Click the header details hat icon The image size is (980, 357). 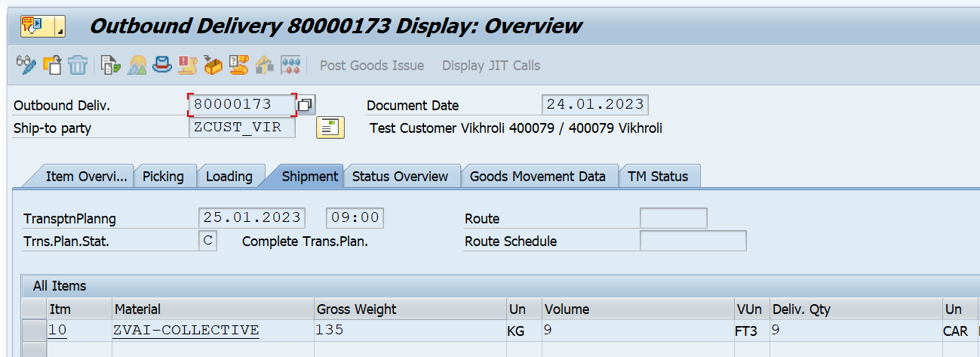coord(162,65)
